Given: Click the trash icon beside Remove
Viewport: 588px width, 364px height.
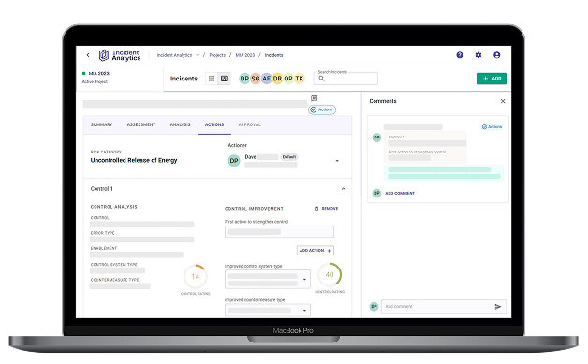Looking at the screenshot, I should pyautogui.click(x=316, y=209).
